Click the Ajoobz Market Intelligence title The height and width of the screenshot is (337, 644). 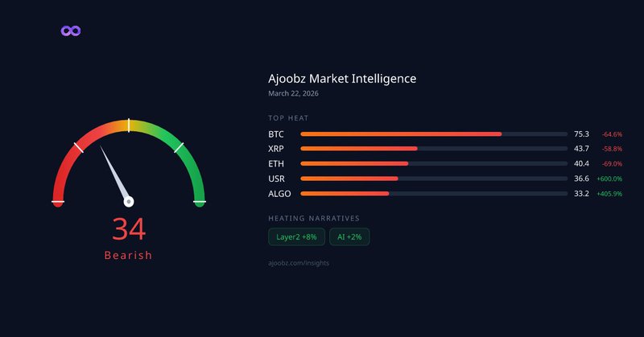(x=342, y=79)
